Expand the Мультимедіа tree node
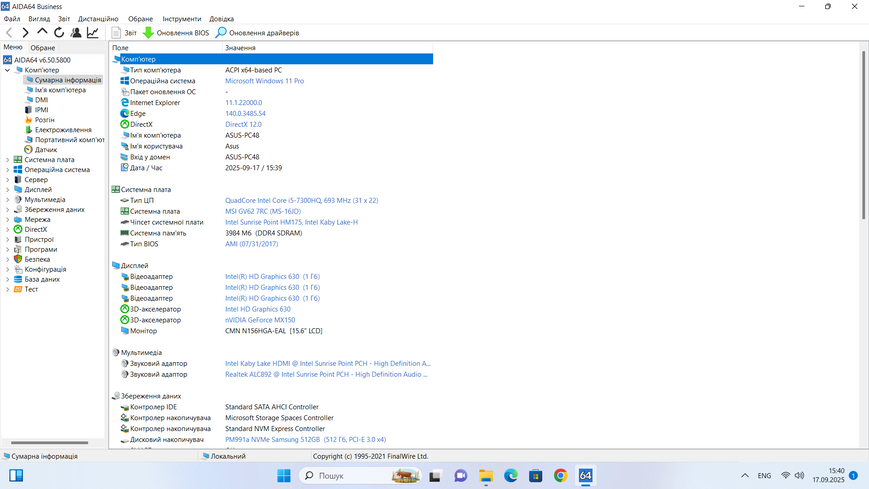Screen dimensions: 869x489 [7, 200]
